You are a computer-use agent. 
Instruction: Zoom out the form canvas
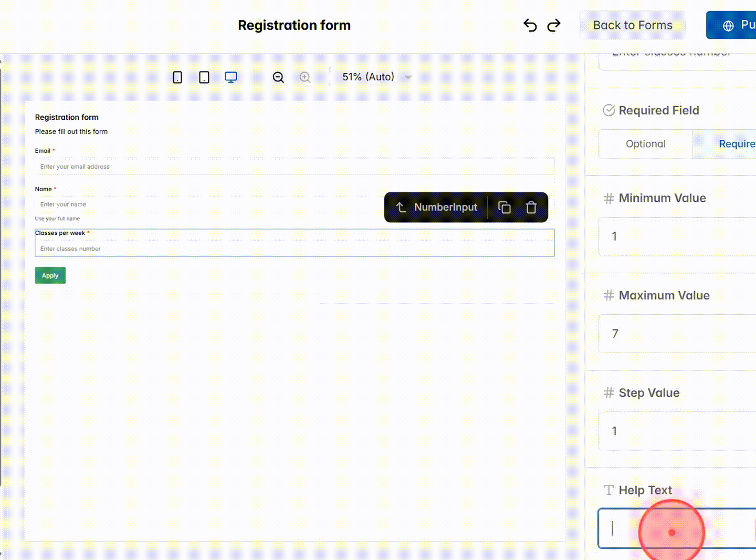click(278, 77)
